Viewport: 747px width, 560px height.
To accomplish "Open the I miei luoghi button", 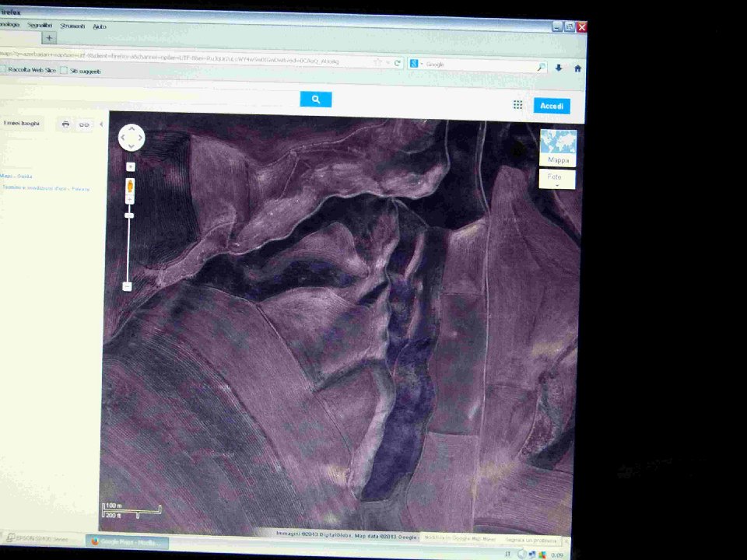I will [22, 123].
